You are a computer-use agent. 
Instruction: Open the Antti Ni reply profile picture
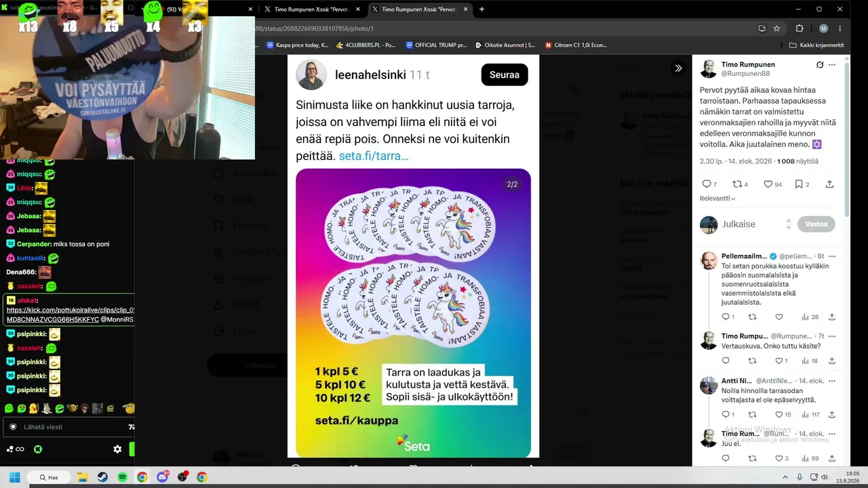pyautogui.click(x=709, y=386)
